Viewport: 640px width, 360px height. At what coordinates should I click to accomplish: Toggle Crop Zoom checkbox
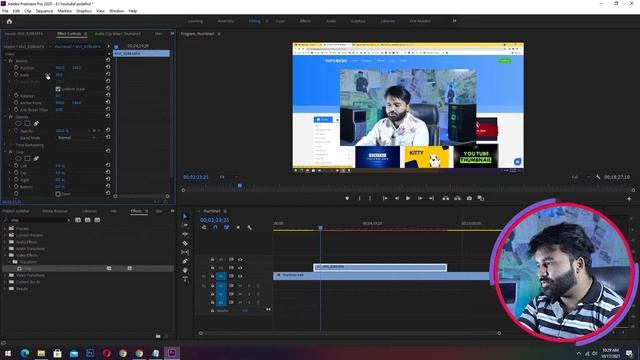pyautogui.click(x=58, y=194)
